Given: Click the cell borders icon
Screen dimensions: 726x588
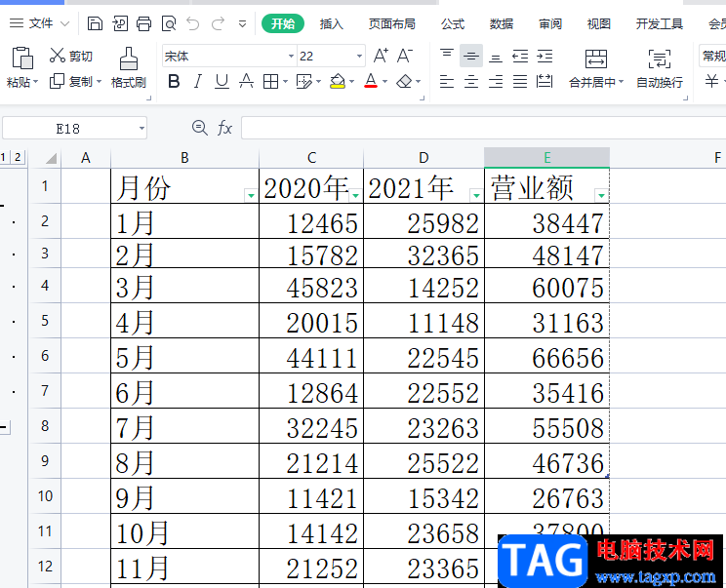Looking at the screenshot, I should pos(270,82).
